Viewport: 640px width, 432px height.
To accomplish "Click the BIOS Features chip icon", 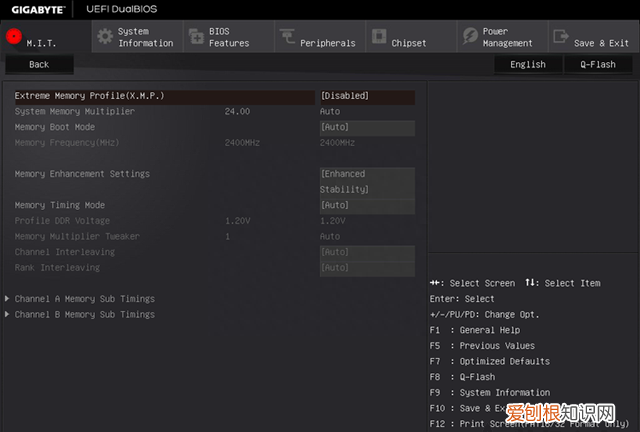I will tap(194, 37).
